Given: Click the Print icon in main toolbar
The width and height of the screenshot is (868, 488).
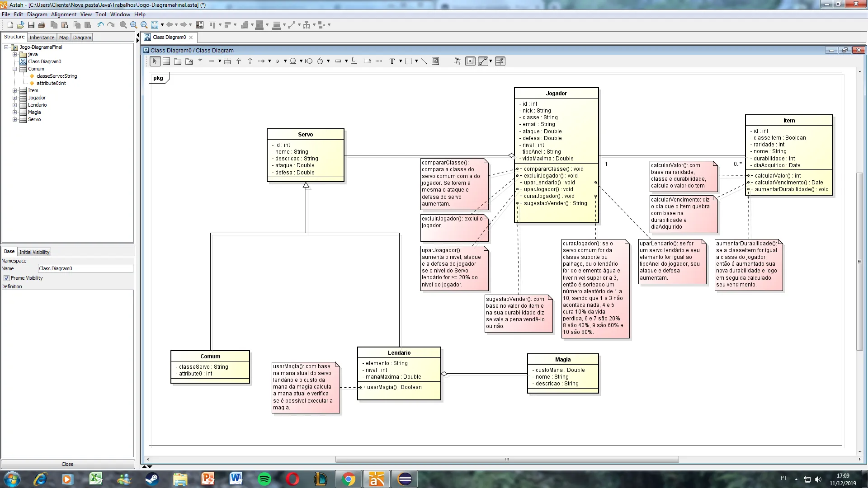Looking at the screenshot, I should pos(42,25).
